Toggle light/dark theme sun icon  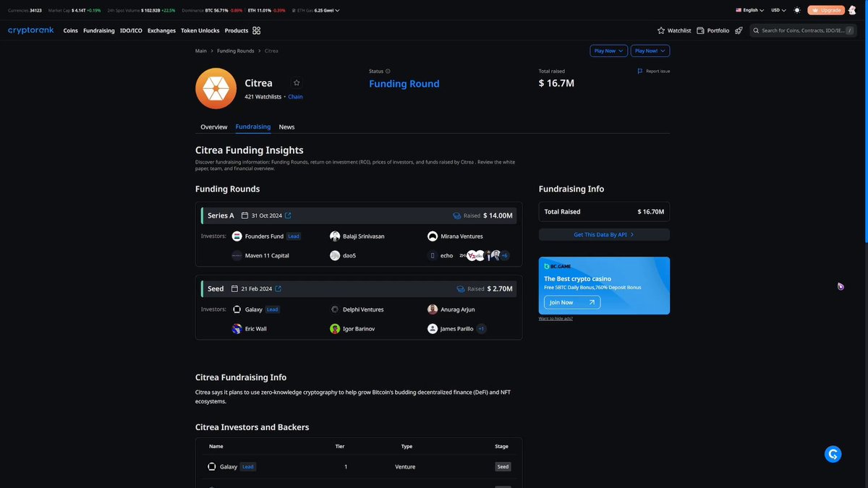(x=797, y=10)
